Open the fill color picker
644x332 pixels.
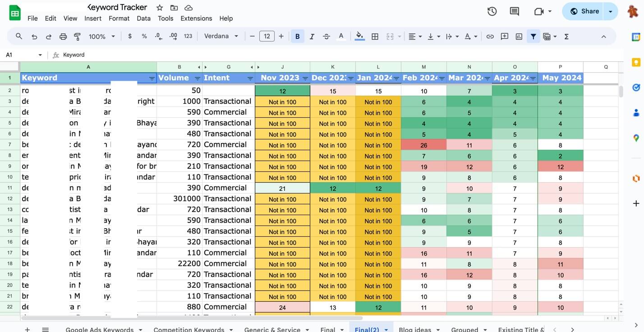[359, 37]
